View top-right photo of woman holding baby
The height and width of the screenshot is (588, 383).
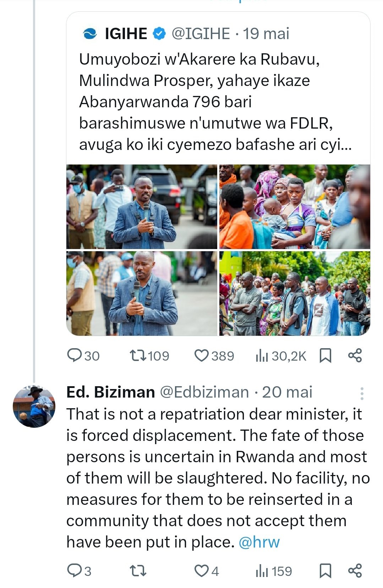(295, 206)
